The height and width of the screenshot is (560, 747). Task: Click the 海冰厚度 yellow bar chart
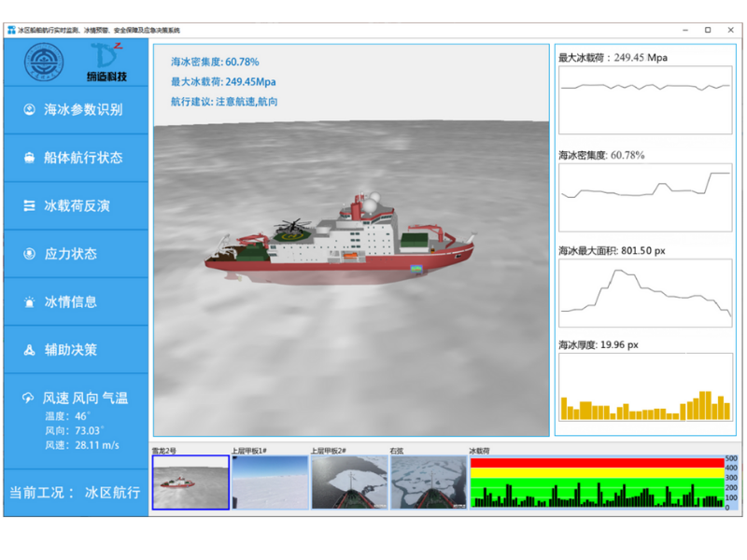[x=645, y=387]
